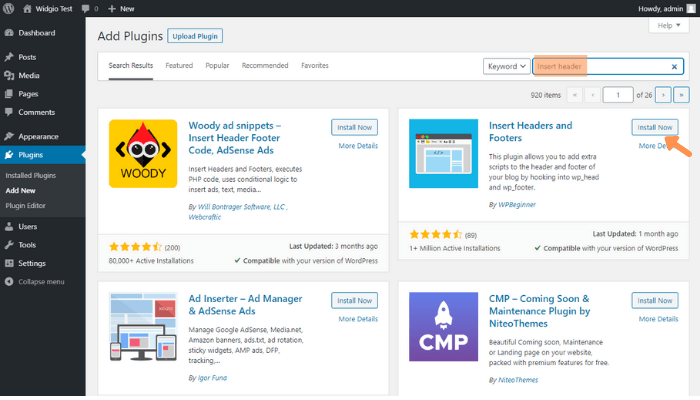Open Woody ad snippets plugin icon
700x400 pixels.
click(x=143, y=154)
